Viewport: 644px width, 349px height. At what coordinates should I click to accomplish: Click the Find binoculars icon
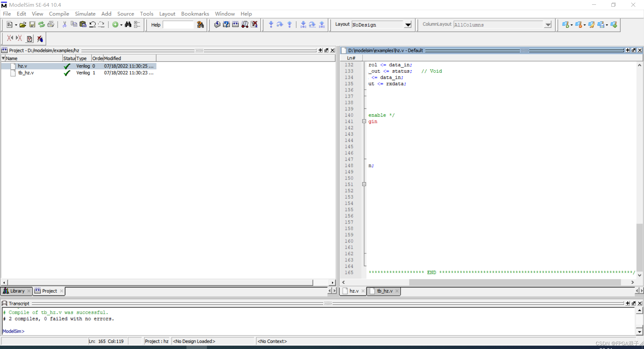point(128,24)
